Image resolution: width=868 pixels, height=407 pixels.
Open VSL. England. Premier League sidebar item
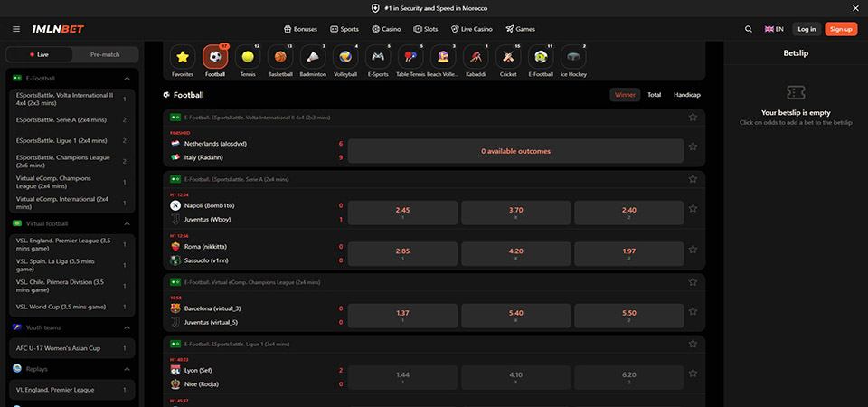pyautogui.click(x=72, y=244)
